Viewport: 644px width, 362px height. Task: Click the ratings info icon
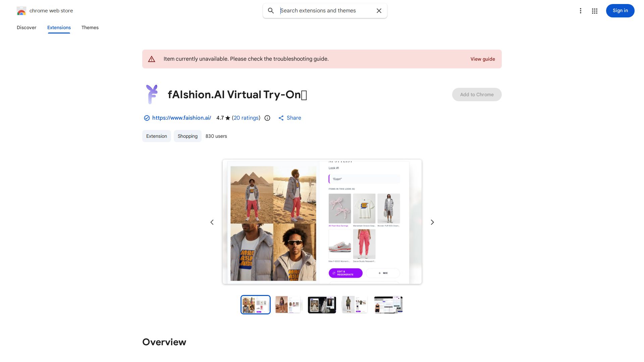(267, 118)
